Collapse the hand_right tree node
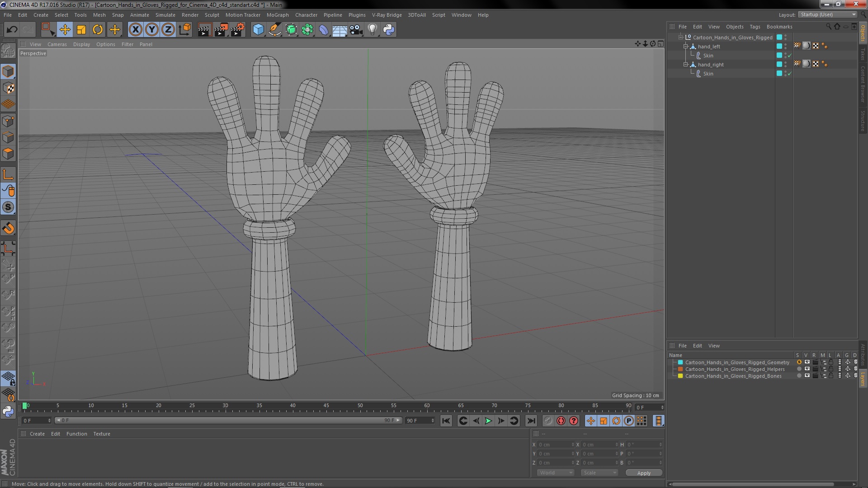This screenshot has height=488, width=868. pos(686,65)
